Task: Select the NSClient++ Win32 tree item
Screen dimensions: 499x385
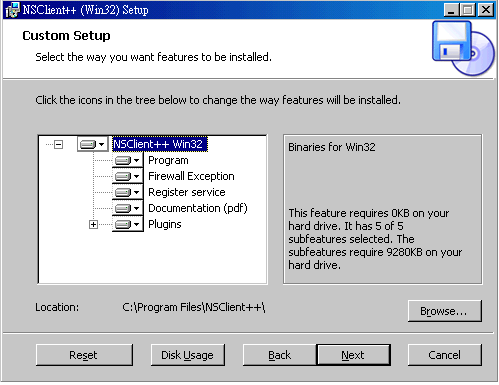Action: click(160, 144)
